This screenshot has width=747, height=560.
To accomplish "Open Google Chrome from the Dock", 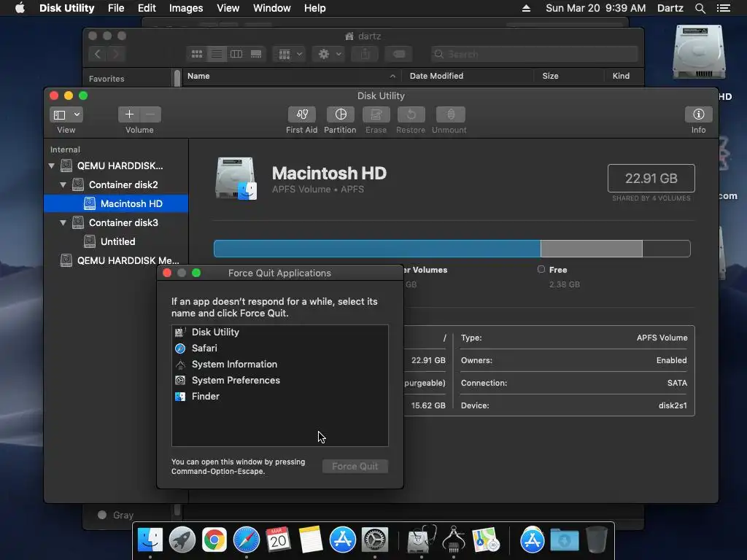I will coord(214,540).
